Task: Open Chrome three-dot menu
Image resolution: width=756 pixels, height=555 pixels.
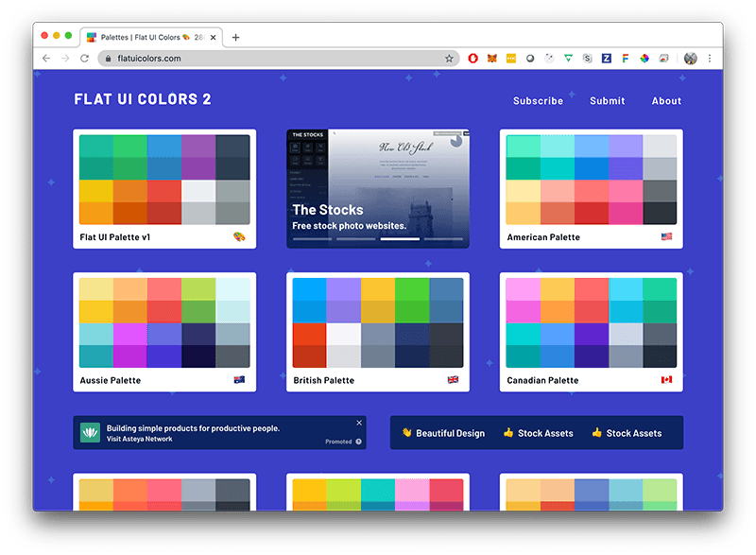Action: coord(710,59)
